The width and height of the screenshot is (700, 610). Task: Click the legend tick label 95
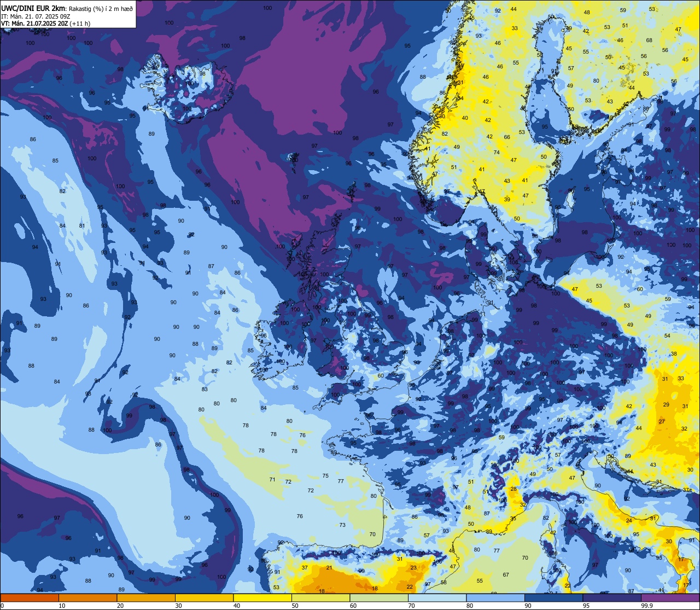pyautogui.click(x=586, y=606)
